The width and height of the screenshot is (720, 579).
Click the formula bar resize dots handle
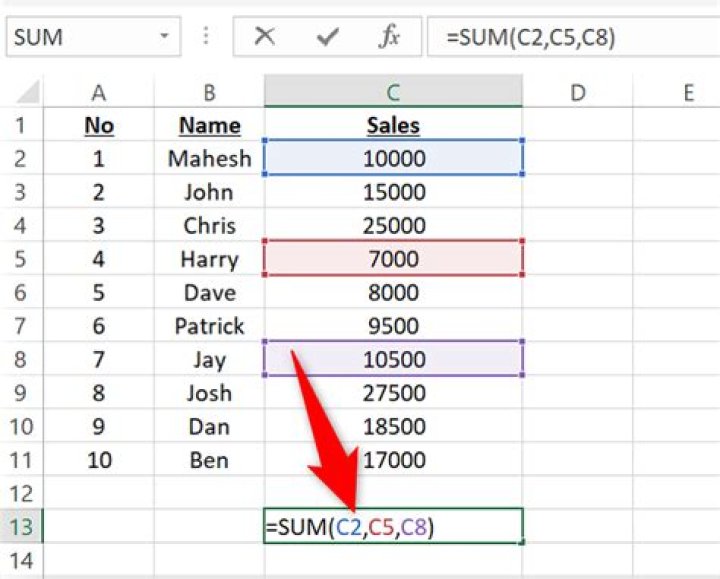[207, 37]
